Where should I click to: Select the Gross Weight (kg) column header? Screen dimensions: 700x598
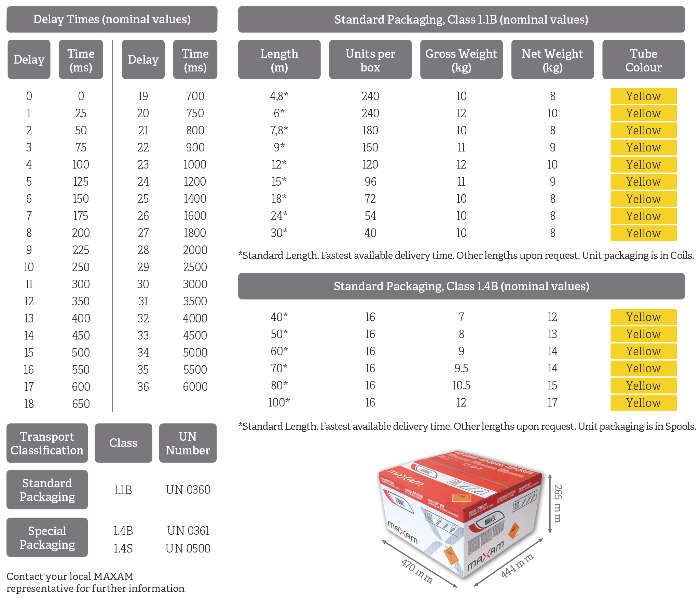tap(461, 60)
